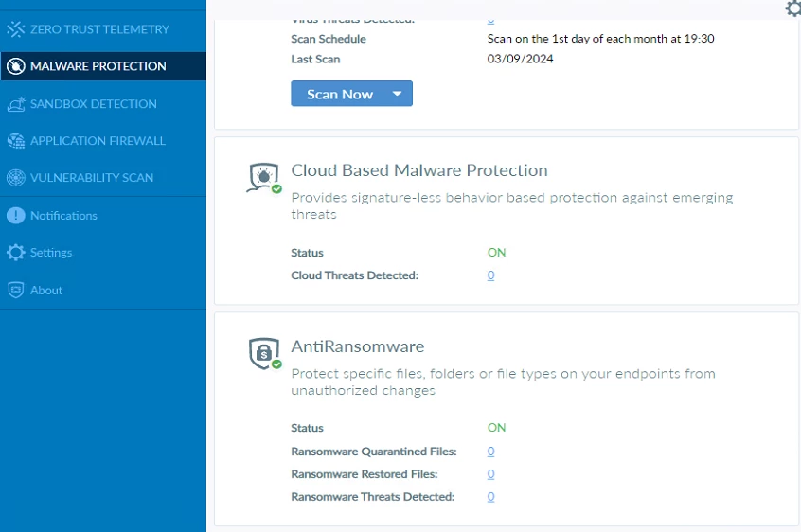Viewport: 801px width, 532px height.
Task: Click the scan schedule text at 19:30
Action: tap(600, 38)
